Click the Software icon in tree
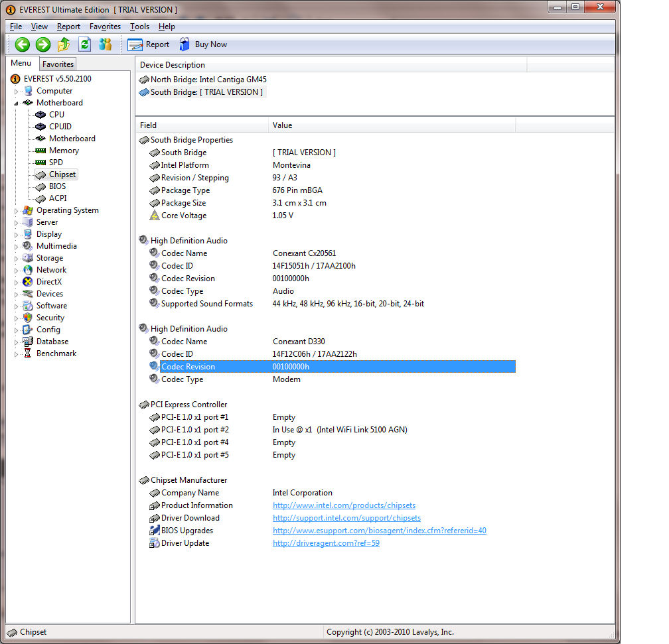This screenshot has width=669, height=644. coord(28,306)
